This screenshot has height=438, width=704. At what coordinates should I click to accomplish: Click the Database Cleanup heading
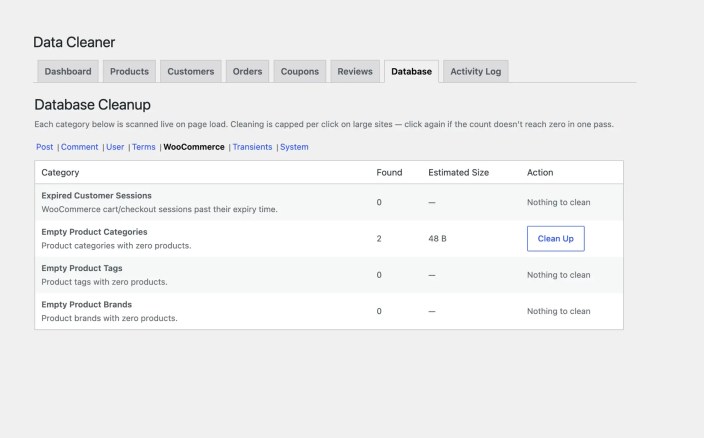92,105
